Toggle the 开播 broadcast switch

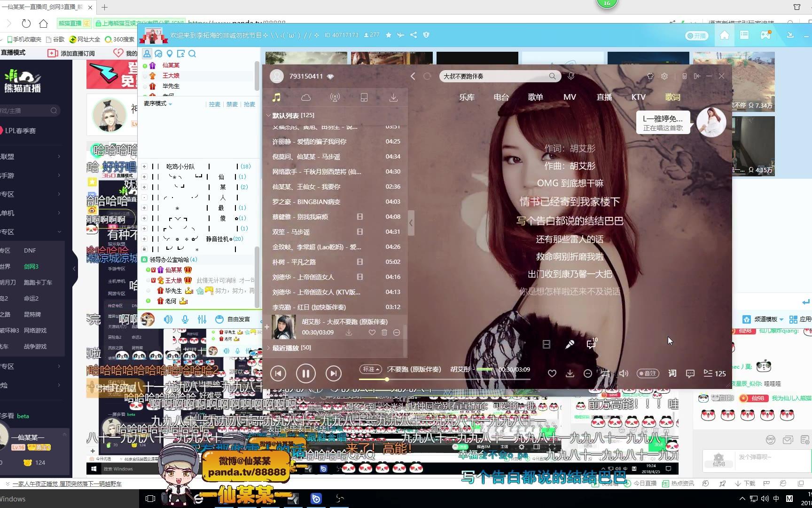tap(696, 36)
